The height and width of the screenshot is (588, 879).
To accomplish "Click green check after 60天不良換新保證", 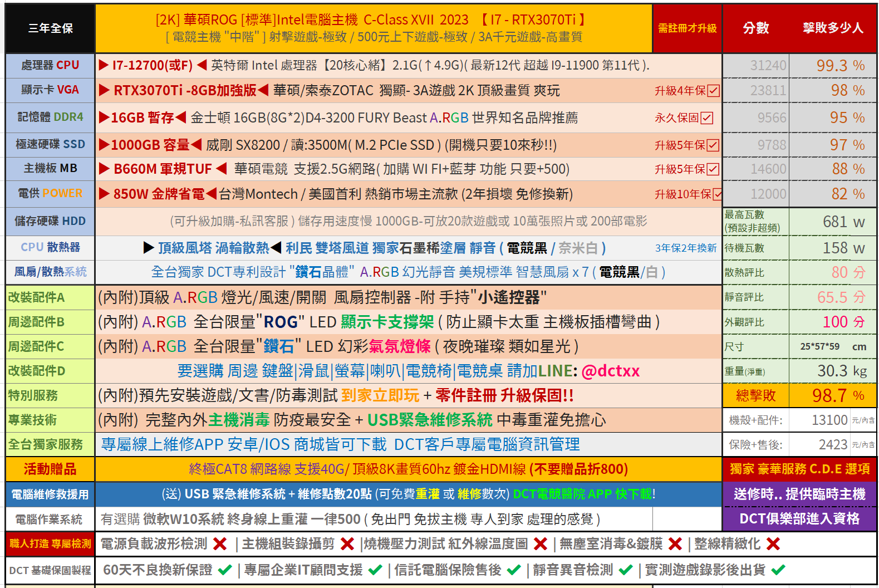I will click(x=225, y=570).
